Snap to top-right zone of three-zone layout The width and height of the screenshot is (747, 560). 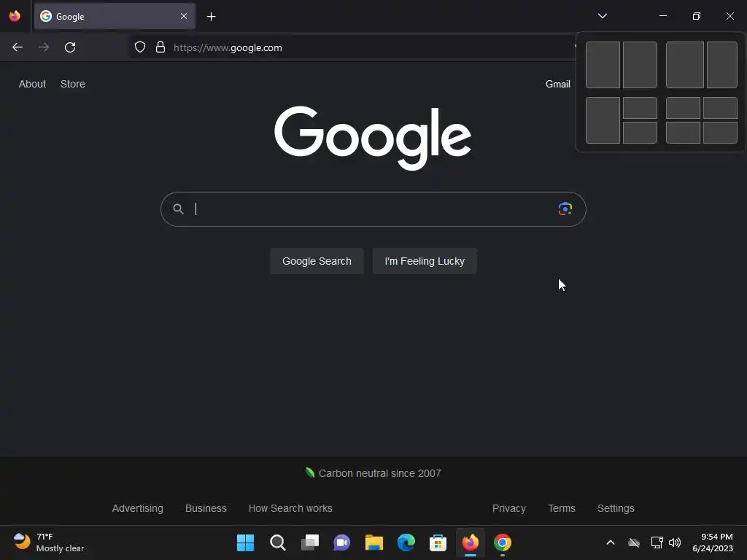640,108
